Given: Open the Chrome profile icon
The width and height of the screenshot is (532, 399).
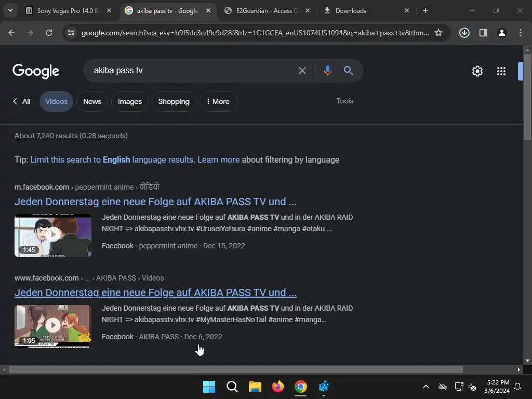Looking at the screenshot, I should tap(502, 33).
